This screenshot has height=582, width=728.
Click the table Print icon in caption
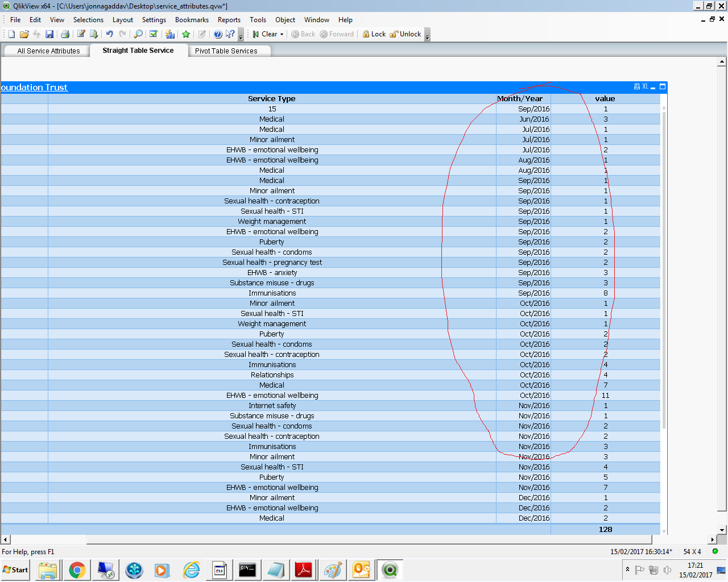636,86
